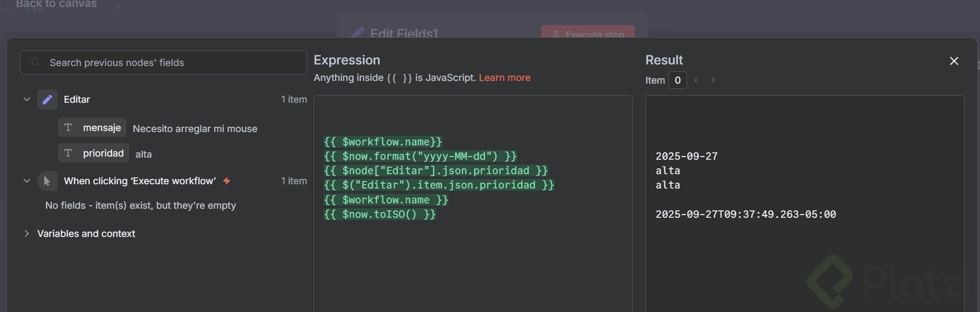Select the prioridad field pill
The height and width of the screenshot is (312, 980).
coord(94,153)
